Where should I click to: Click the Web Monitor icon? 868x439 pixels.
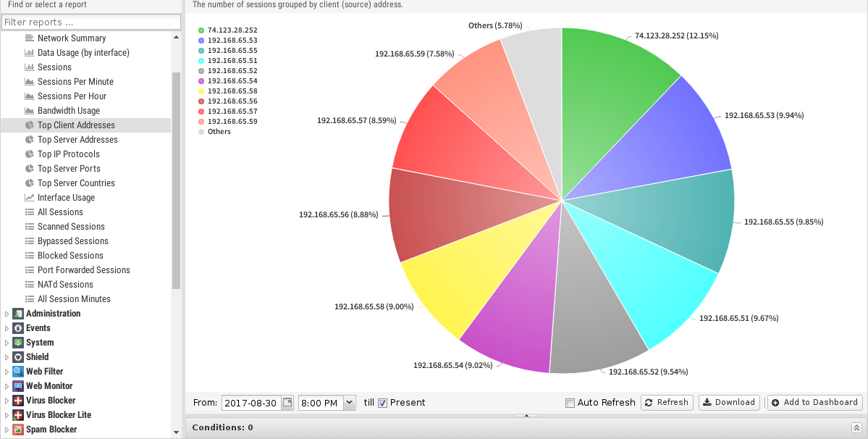click(x=18, y=386)
